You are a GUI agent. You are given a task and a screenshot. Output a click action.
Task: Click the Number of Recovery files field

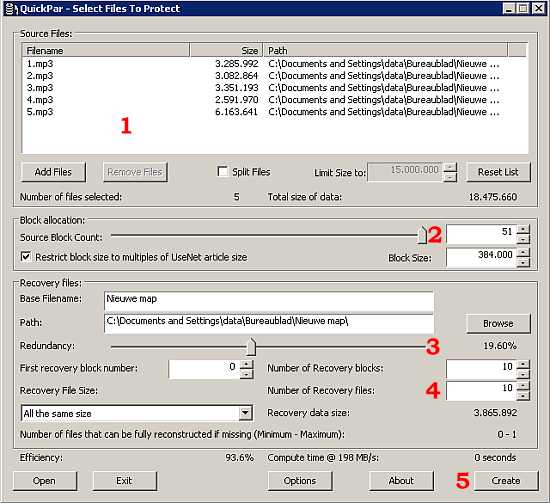[x=481, y=391]
